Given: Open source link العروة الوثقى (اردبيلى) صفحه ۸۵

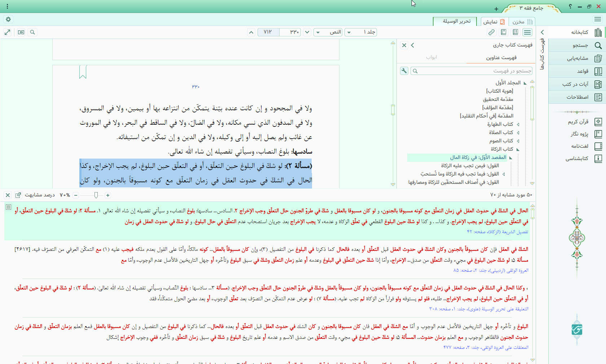Looking at the screenshot, I should [x=491, y=270].
